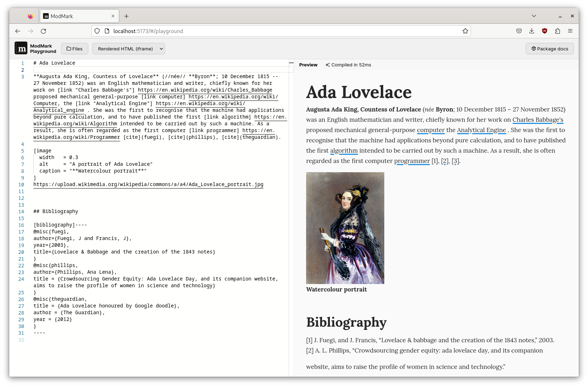Open the uBlock Origin extension icon

pos(545,31)
